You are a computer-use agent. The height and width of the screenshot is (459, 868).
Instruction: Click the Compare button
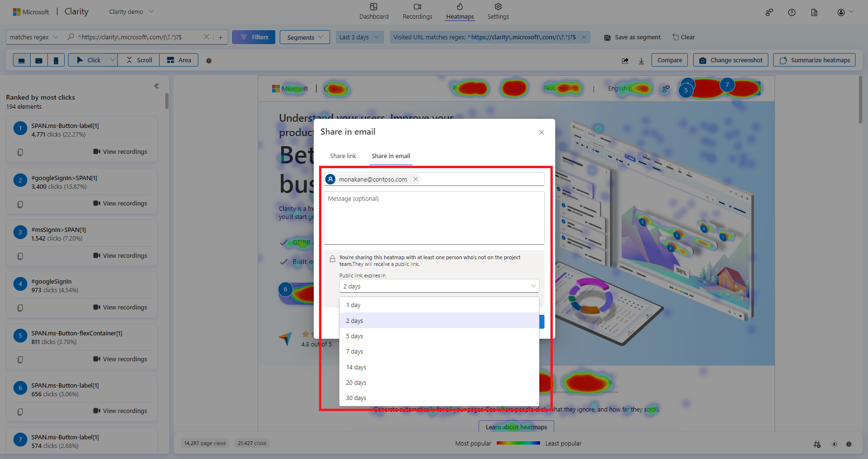click(x=670, y=60)
